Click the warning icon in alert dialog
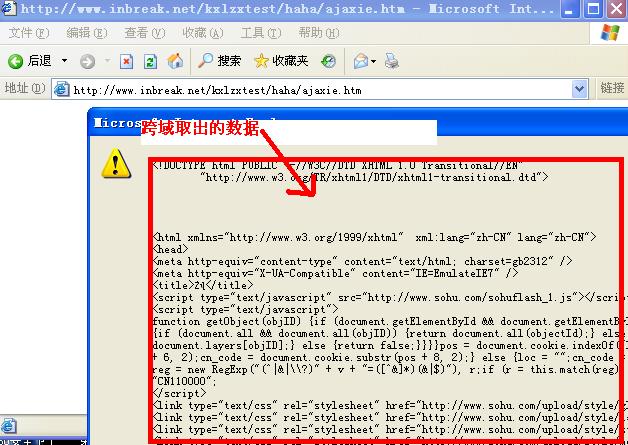This screenshot has width=628, height=445. pyautogui.click(x=116, y=163)
